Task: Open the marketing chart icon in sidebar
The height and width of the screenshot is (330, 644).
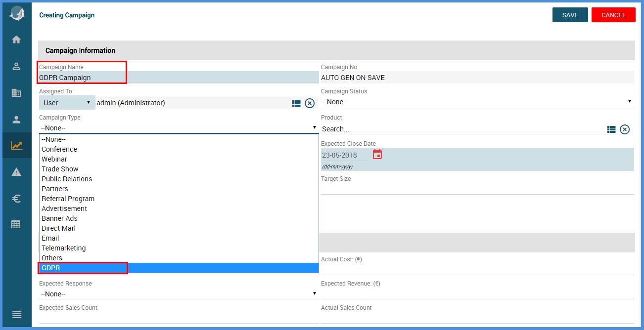Action: pyautogui.click(x=16, y=145)
